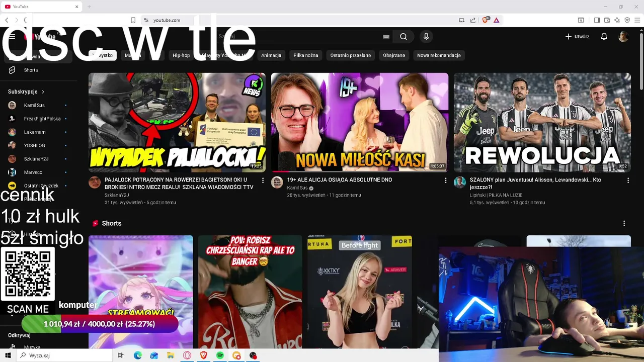Open options for the Pajalock video
This screenshot has width=644, height=362.
pyautogui.click(x=263, y=180)
